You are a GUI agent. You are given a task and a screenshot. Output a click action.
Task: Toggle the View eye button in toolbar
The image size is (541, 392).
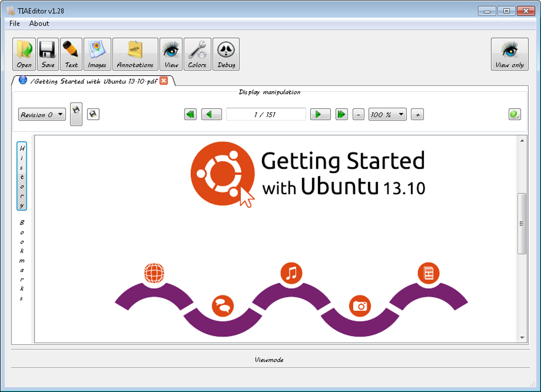click(x=171, y=54)
